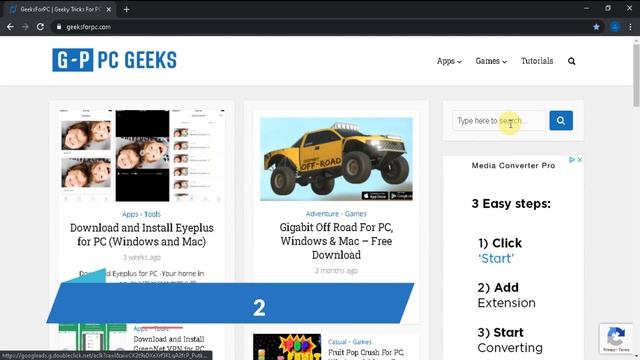Open the AdChoices triangle icon on ad
This screenshot has width=640, height=360.
click(x=572, y=160)
